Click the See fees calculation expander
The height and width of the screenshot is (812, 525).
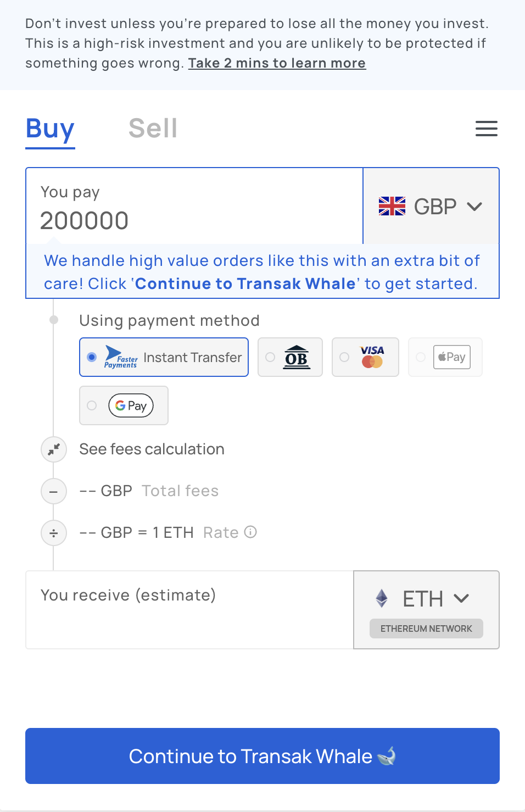152,449
